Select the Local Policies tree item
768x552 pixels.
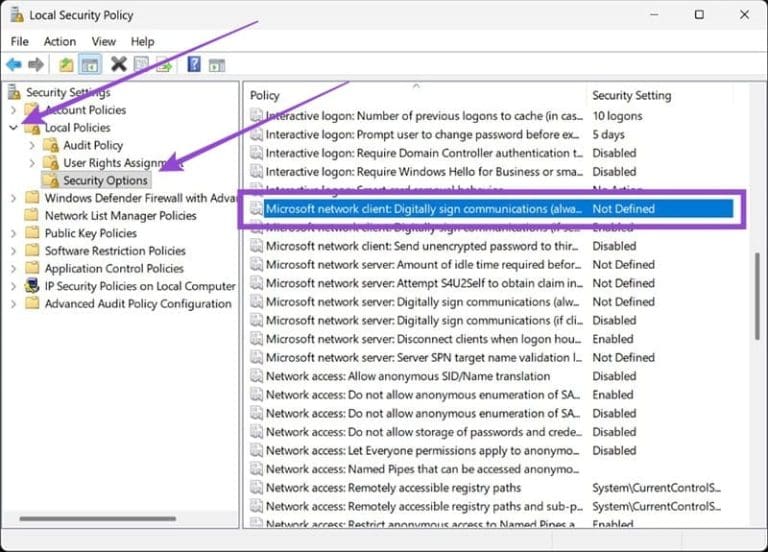pos(77,127)
